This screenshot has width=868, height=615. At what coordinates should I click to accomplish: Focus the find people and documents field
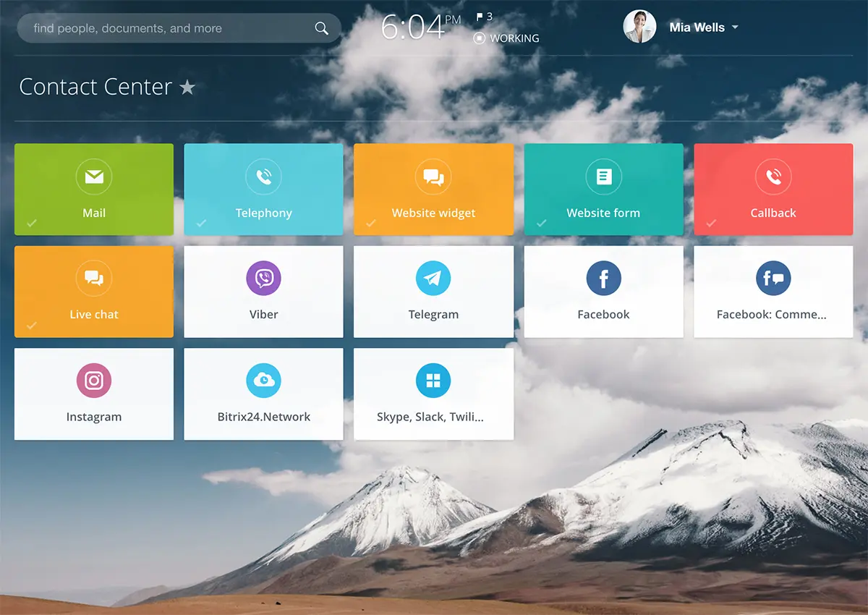coord(159,28)
